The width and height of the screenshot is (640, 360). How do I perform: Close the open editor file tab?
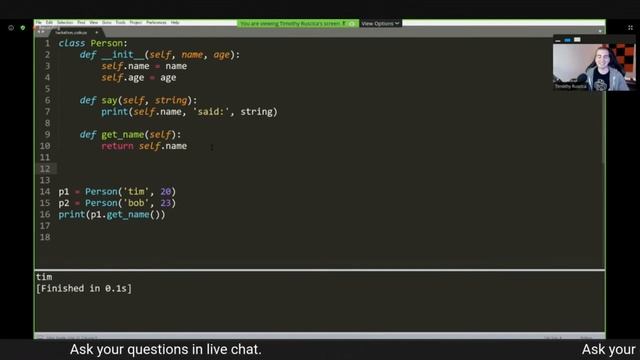97,32
